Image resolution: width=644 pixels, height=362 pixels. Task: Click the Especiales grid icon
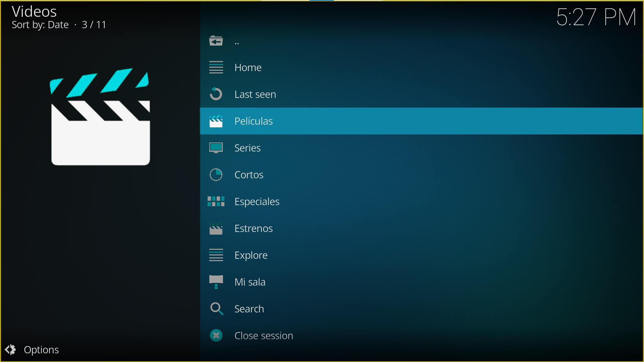coord(216,201)
